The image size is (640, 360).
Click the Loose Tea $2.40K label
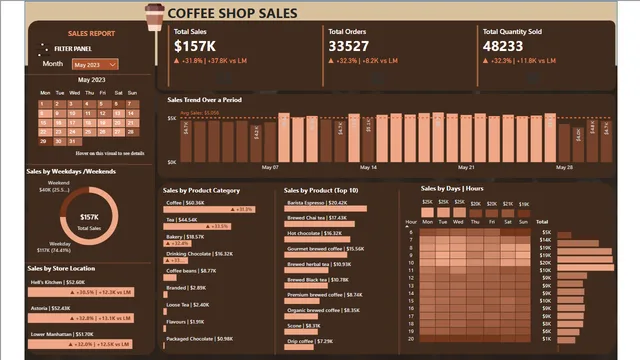tap(187, 305)
